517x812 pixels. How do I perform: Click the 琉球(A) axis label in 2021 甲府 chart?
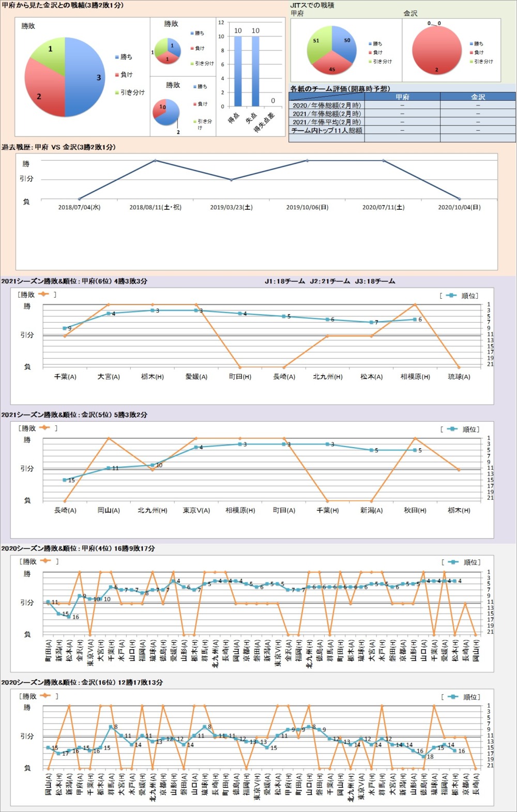459,377
